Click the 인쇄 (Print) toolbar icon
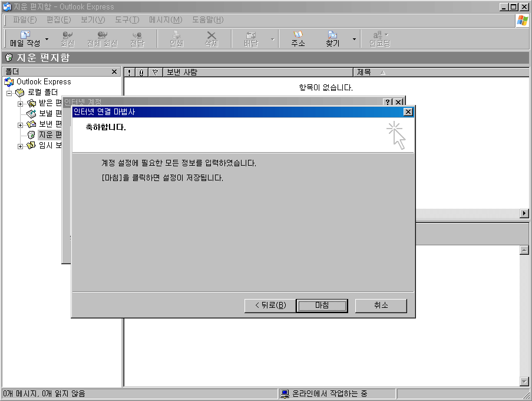The width and height of the screenshot is (532, 401). click(176, 39)
